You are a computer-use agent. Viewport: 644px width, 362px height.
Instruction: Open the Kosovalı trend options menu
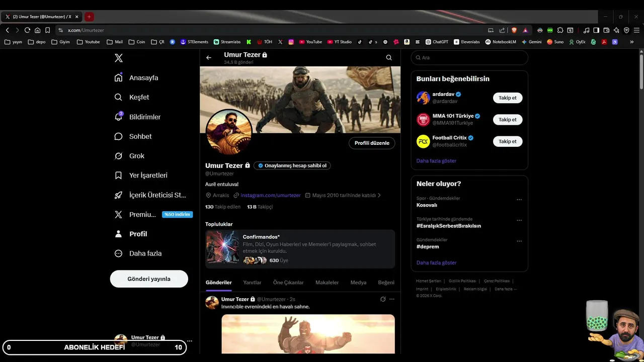point(519,200)
